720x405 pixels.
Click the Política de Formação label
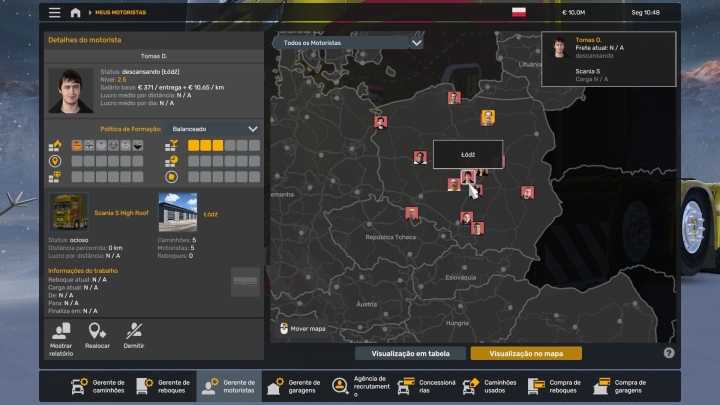130,129
